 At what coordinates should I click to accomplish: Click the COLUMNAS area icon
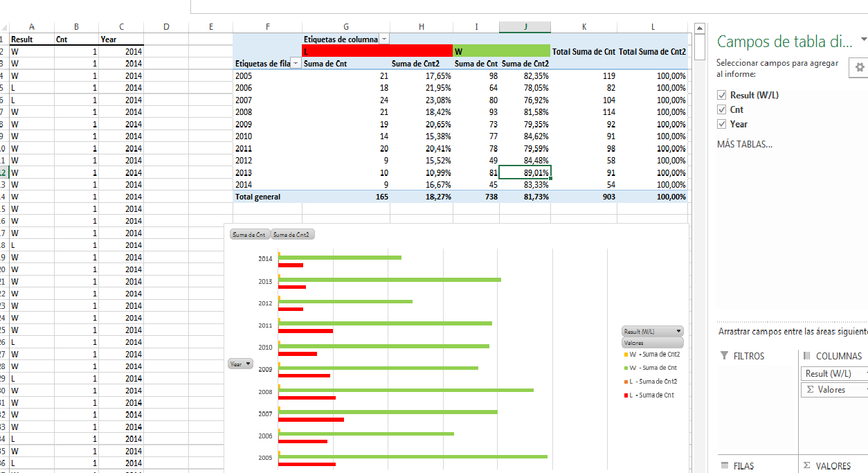(x=806, y=355)
